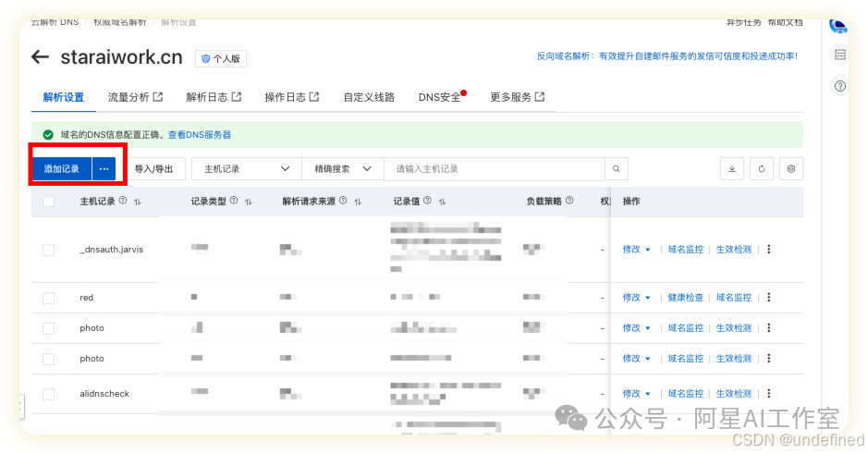Select all records header checkbox
This screenshot has height=454, width=868.
(x=49, y=202)
